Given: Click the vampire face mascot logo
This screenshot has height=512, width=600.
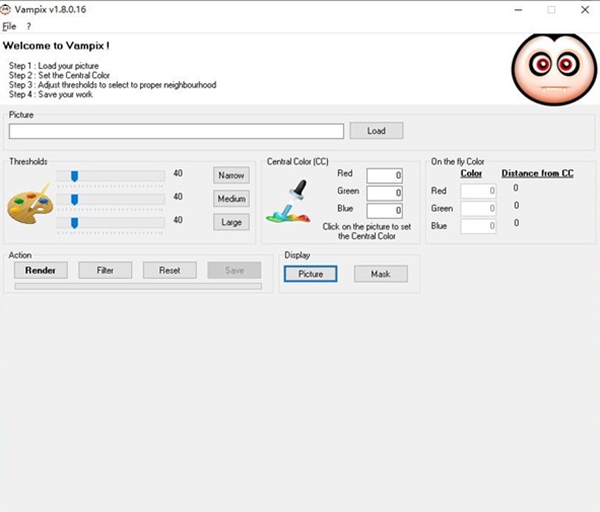Looking at the screenshot, I should pyautogui.click(x=554, y=69).
